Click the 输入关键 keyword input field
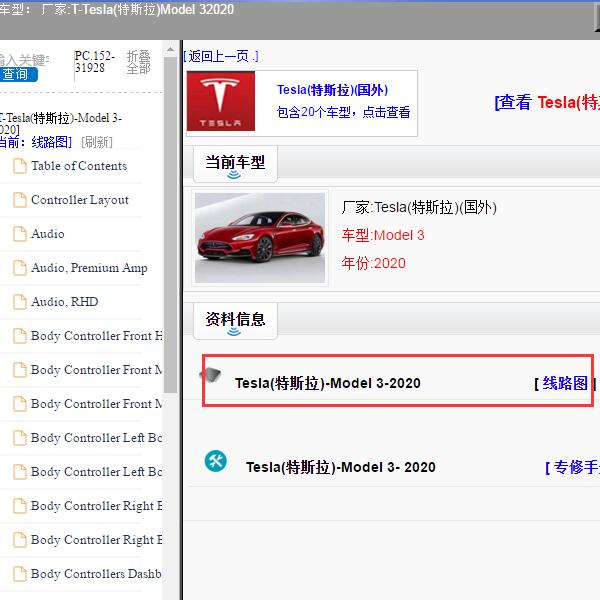This screenshot has width=600, height=600. pyautogui.click(x=24, y=60)
